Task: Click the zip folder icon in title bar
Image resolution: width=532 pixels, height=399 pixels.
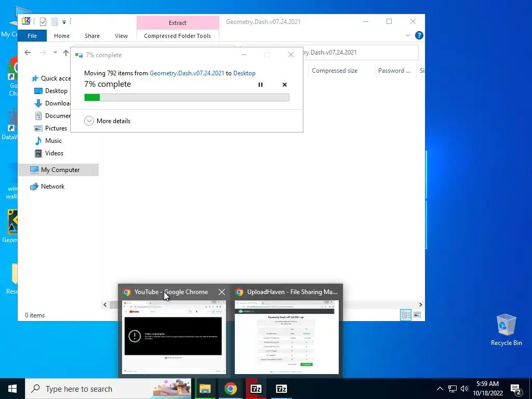Action: pos(26,21)
